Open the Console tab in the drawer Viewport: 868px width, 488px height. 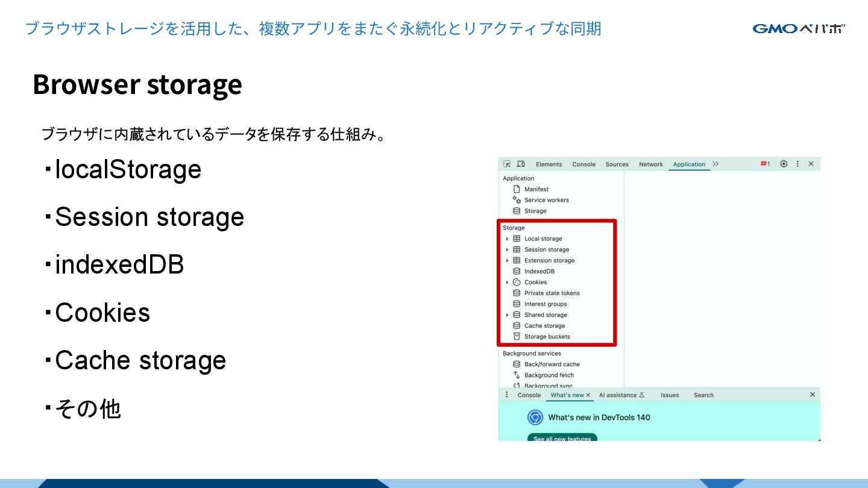[529, 395]
